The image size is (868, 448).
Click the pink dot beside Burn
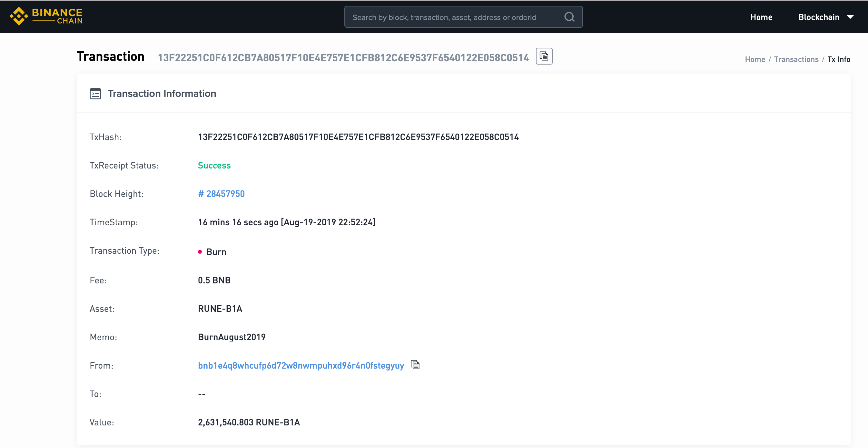200,252
